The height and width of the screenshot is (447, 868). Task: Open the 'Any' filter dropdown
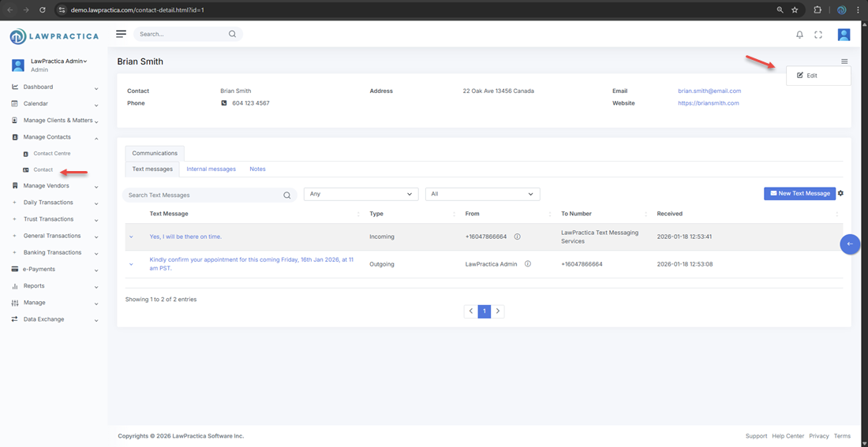point(361,194)
